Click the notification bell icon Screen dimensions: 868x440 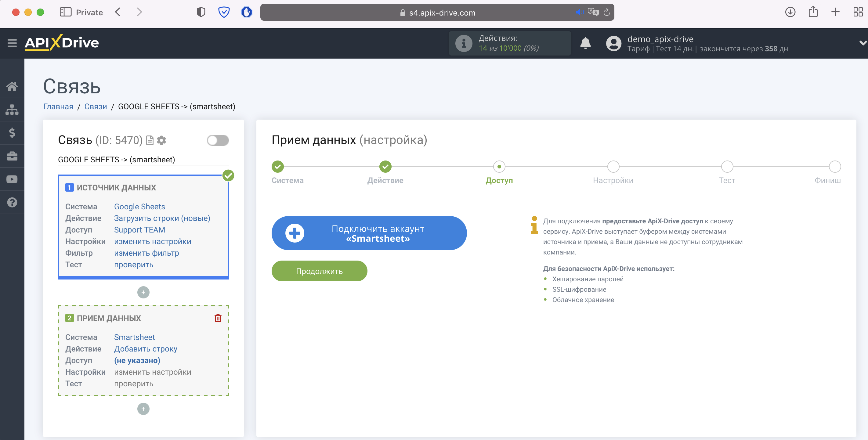pyautogui.click(x=586, y=43)
